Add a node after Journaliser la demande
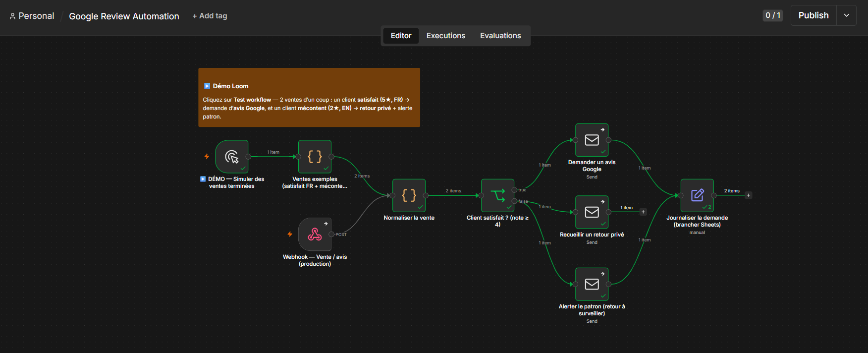Viewport: 868px width, 353px height. tap(749, 195)
